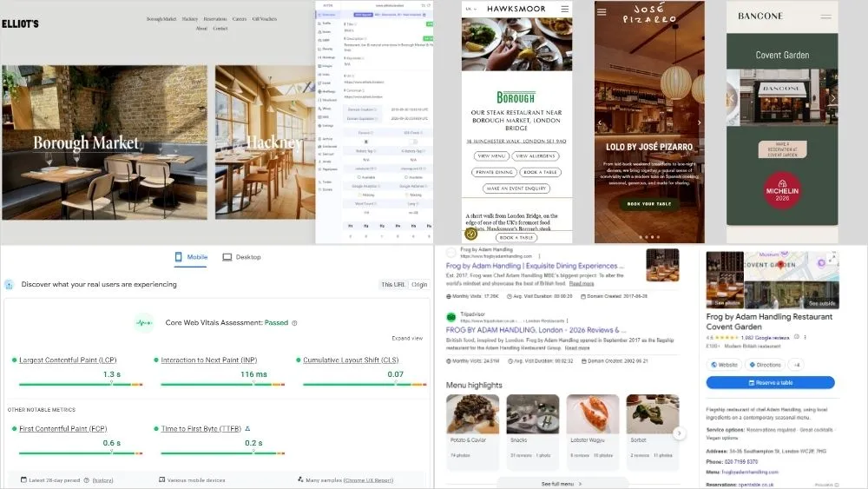
Task: Open the Lobster Wagyu menu highlight photo
Action: (592, 413)
